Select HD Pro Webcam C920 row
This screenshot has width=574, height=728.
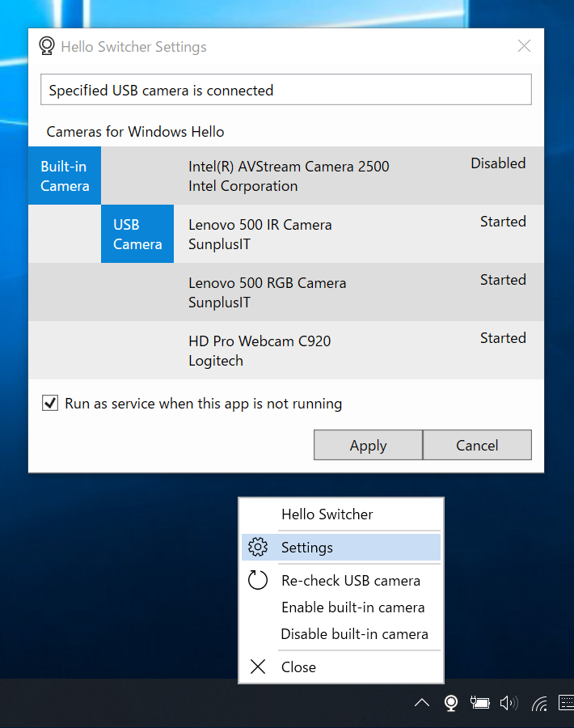[x=286, y=350]
